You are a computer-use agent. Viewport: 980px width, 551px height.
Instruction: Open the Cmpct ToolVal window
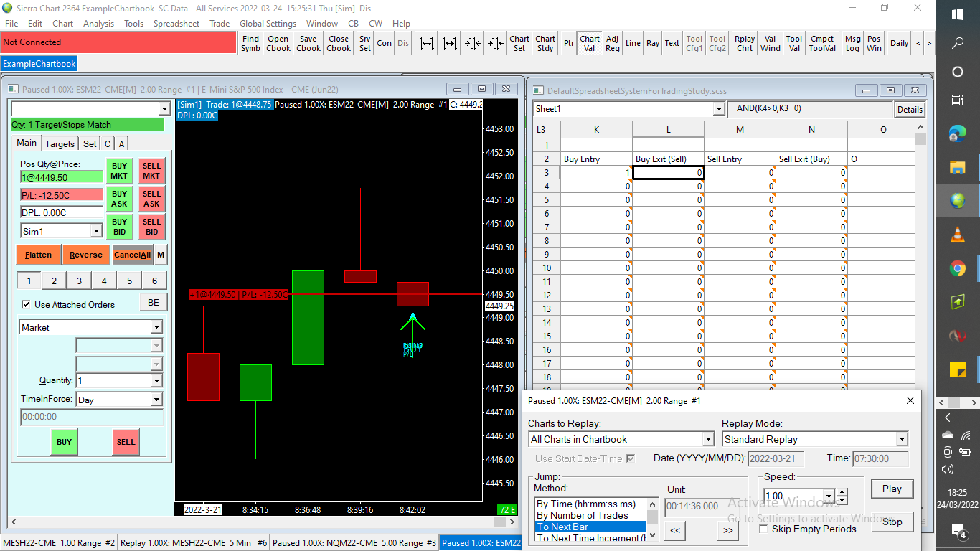pyautogui.click(x=822, y=43)
